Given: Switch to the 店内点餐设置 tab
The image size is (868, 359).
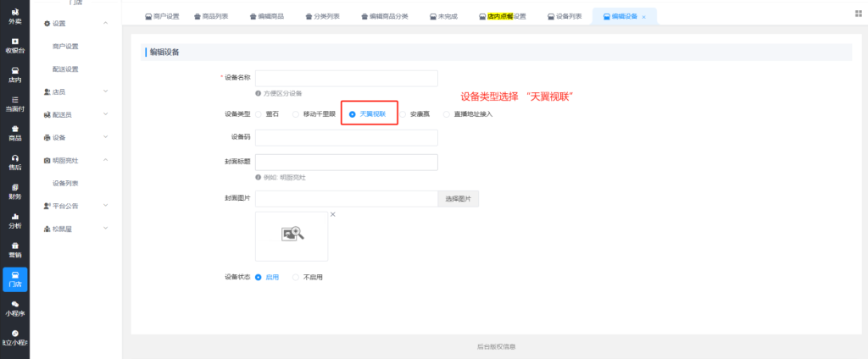Looking at the screenshot, I should (503, 17).
